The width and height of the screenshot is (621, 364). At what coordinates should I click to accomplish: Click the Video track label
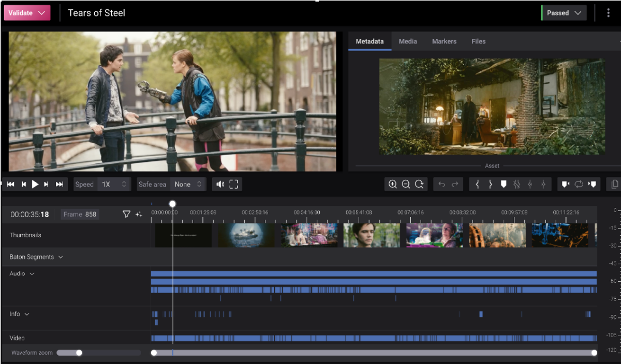[x=17, y=338]
